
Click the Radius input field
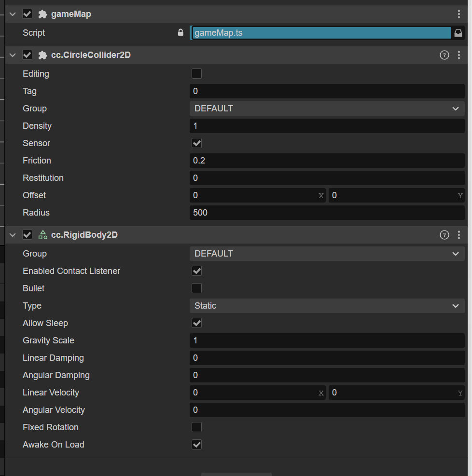point(327,213)
